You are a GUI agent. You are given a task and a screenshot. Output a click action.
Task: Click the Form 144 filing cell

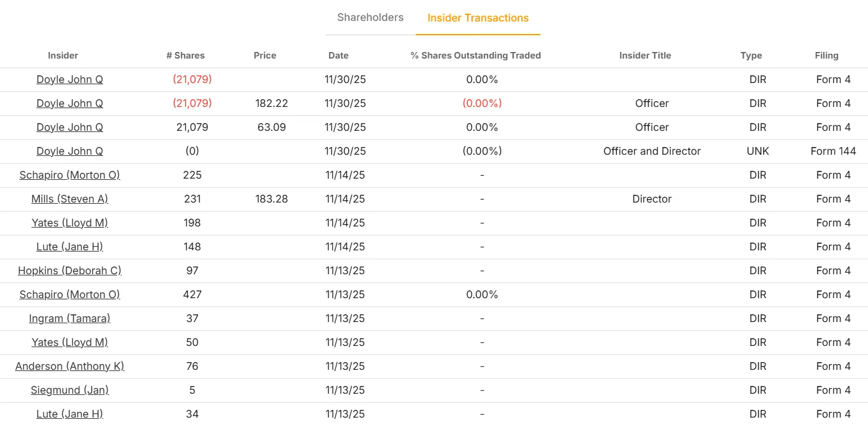[833, 151]
